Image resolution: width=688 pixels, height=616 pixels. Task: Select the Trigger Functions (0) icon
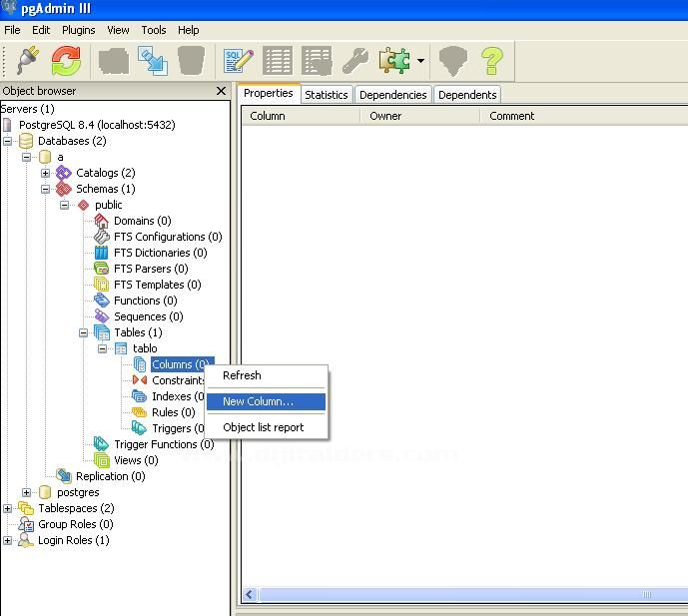[102, 444]
